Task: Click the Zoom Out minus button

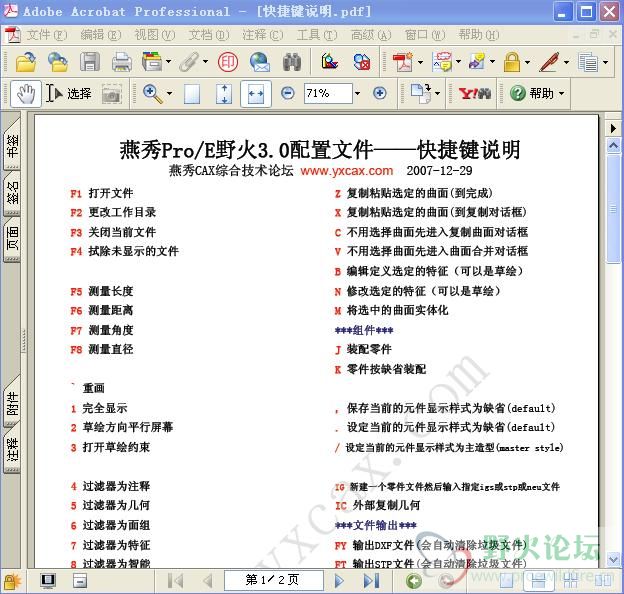Action: pos(288,93)
